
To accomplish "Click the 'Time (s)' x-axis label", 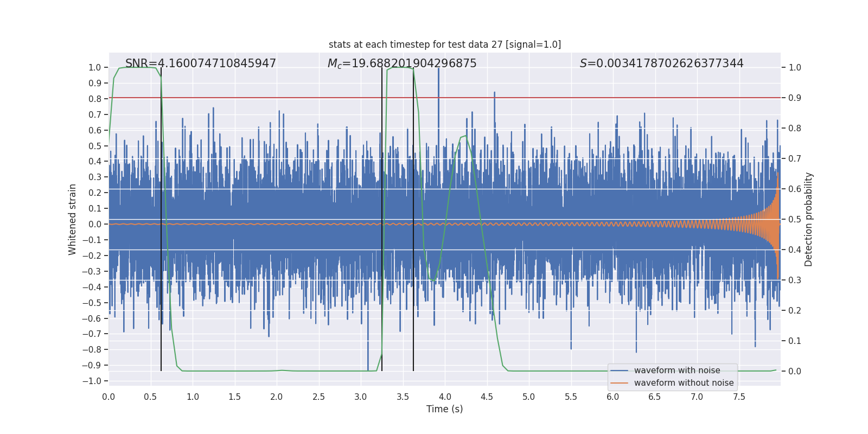I will (x=445, y=409).
